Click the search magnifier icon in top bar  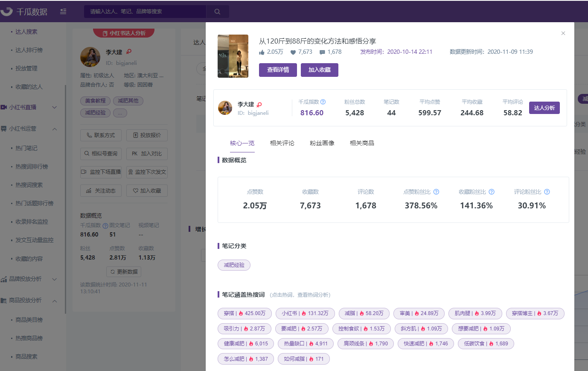pos(217,12)
